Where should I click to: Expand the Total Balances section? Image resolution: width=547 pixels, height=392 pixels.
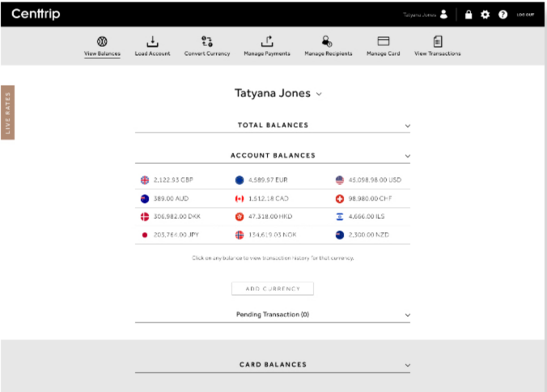click(x=408, y=126)
